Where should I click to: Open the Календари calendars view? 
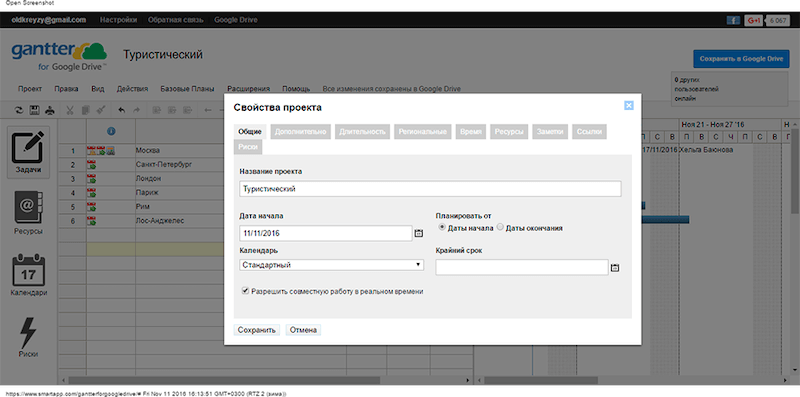[28, 275]
